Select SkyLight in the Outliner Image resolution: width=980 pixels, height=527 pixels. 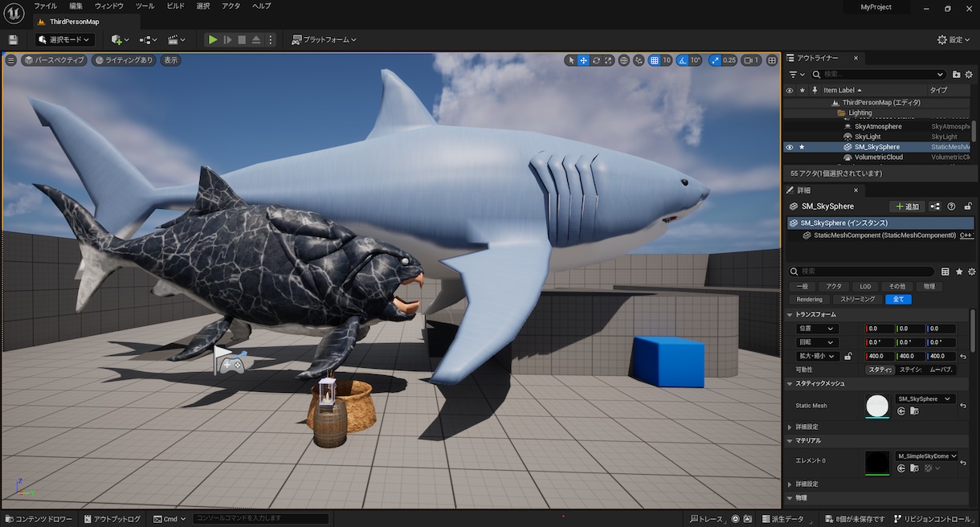coord(867,137)
